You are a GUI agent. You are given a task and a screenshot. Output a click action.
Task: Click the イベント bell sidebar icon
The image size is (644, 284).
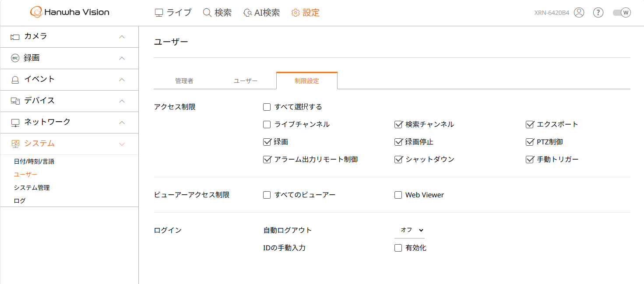(x=15, y=80)
